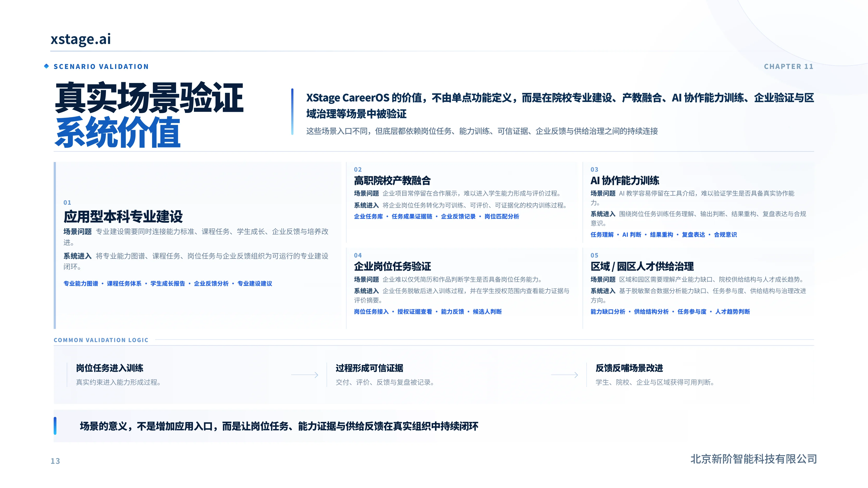Click the blue tag 企业反馈记录

(x=458, y=216)
